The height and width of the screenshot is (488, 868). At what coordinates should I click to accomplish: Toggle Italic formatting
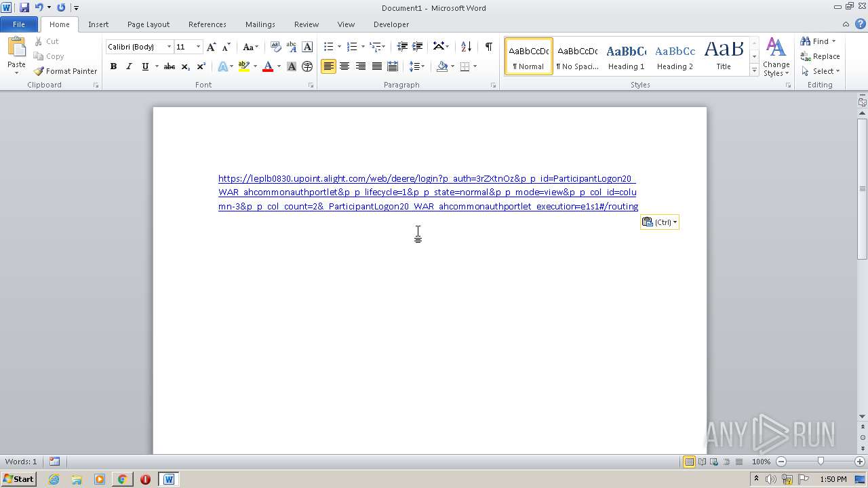coord(129,66)
